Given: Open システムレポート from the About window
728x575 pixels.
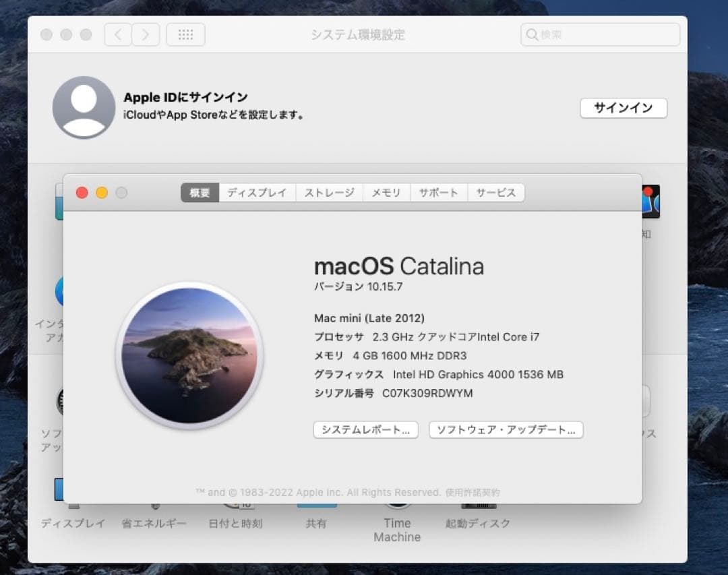Looking at the screenshot, I should 366,429.
